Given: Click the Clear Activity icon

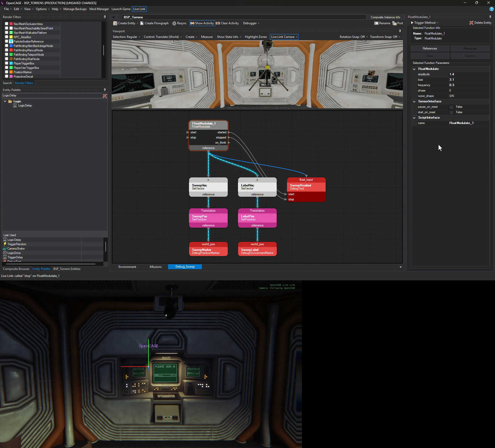Looking at the screenshot, I should pos(218,23).
